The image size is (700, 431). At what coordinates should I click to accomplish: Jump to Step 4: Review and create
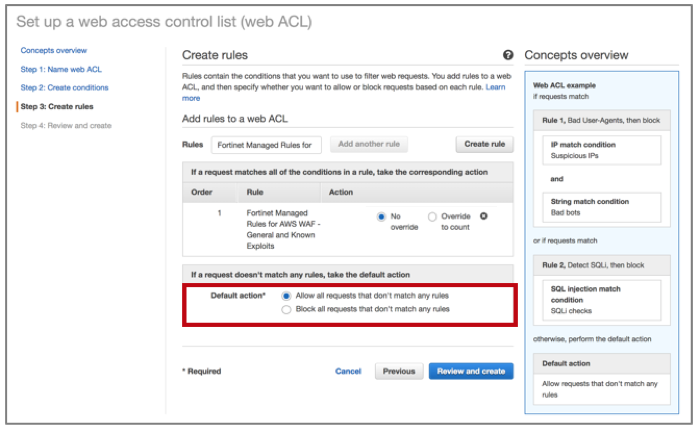(x=66, y=125)
